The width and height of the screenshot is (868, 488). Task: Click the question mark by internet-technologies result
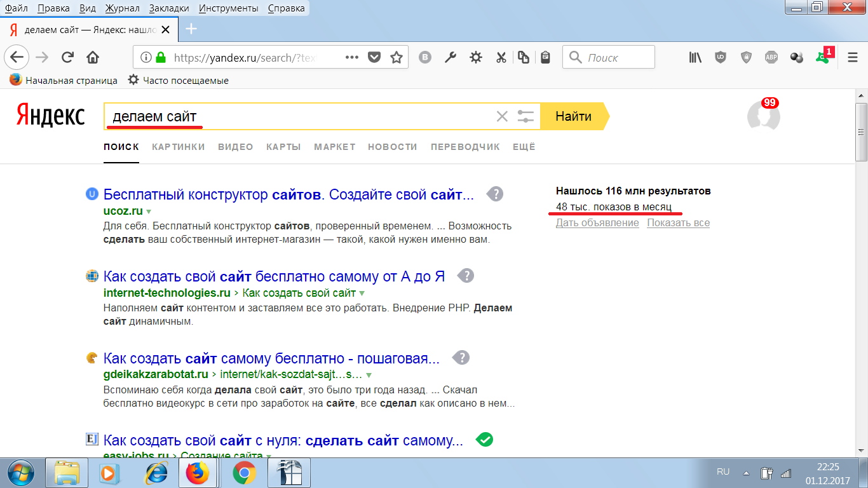466,276
